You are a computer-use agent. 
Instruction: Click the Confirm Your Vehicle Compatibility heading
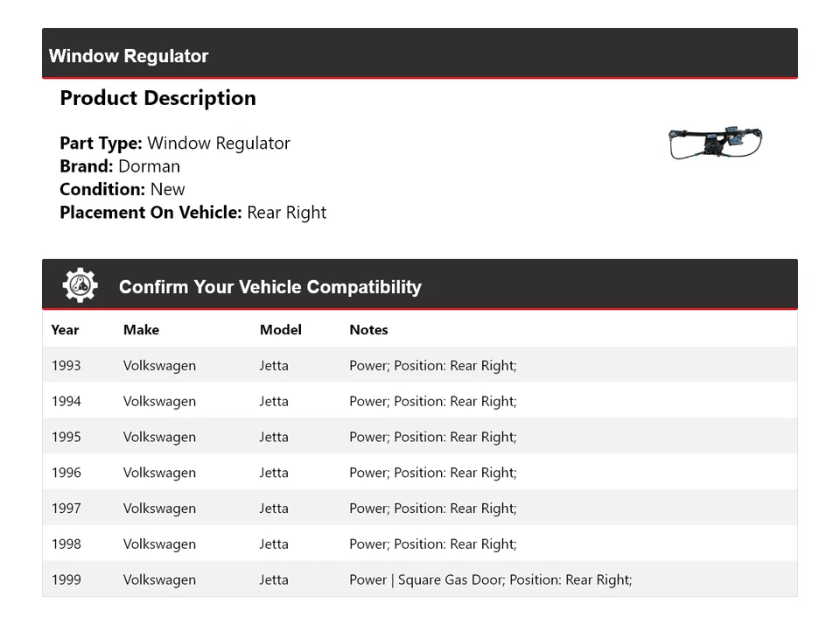269,287
